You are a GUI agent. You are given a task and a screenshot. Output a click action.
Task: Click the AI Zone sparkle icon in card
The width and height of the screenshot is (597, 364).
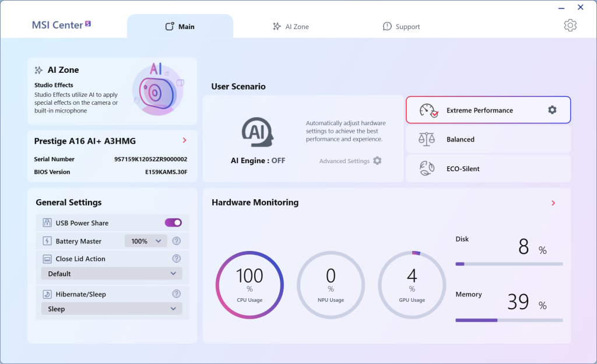(x=38, y=70)
